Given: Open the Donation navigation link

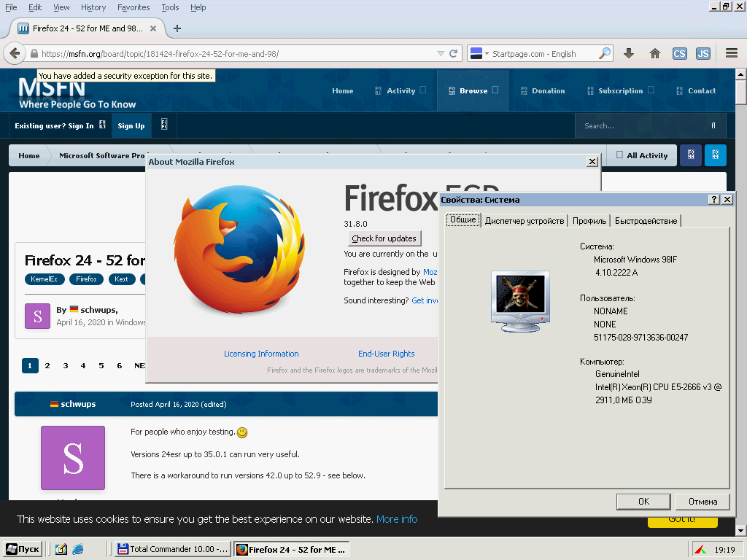Looking at the screenshot, I should pyautogui.click(x=543, y=90).
